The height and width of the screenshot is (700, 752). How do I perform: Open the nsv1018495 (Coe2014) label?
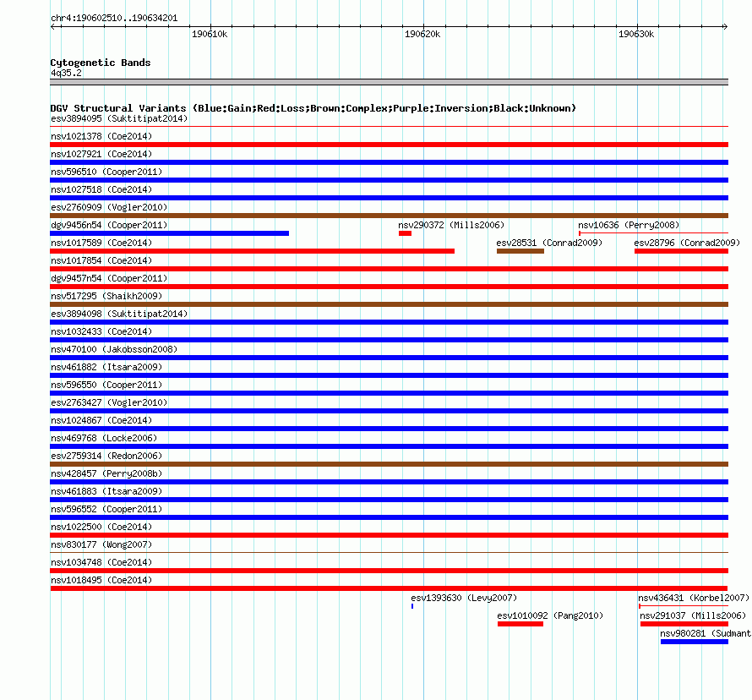[x=101, y=580]
